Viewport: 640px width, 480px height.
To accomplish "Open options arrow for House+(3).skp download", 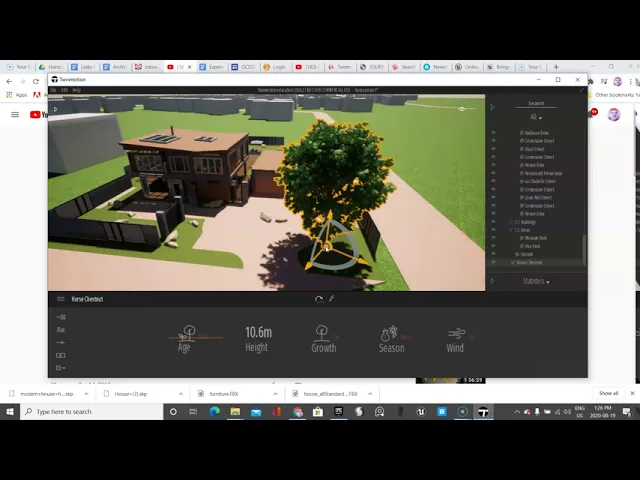I will click(181, 394).
